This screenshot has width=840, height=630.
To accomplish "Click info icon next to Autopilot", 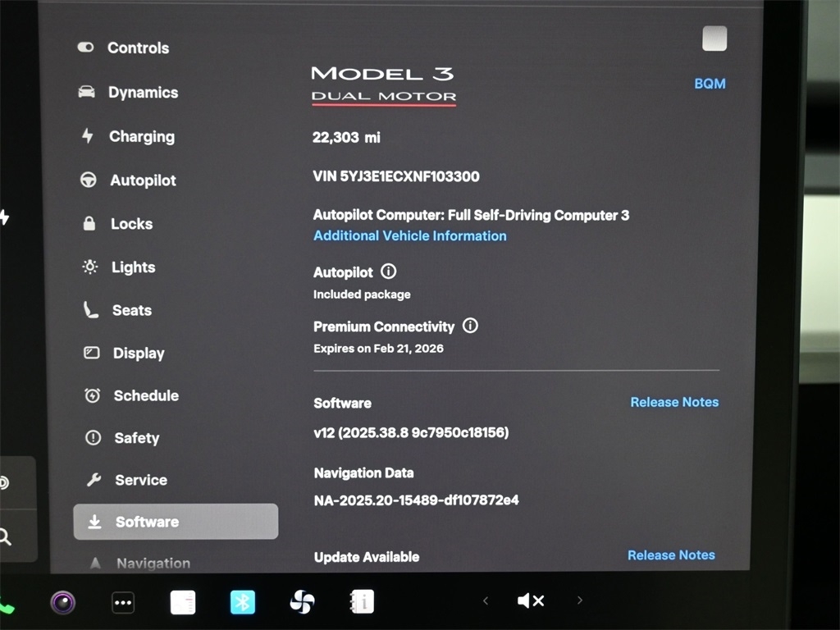I will [x=389, y=272].
